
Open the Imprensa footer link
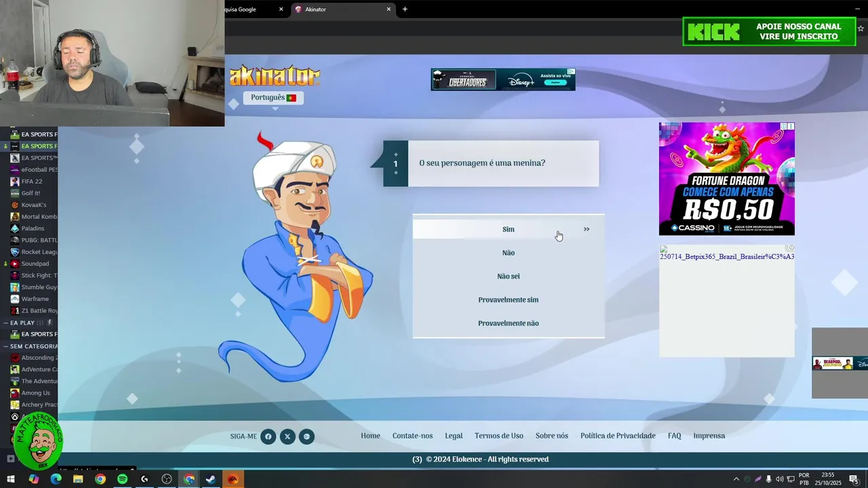pyautogui.click(x=709, y=436)
